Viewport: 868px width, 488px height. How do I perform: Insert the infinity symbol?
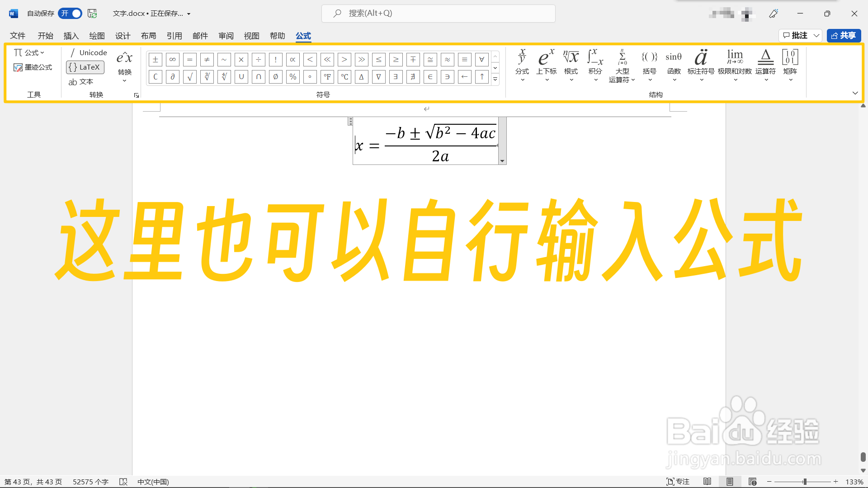point(173,60)
